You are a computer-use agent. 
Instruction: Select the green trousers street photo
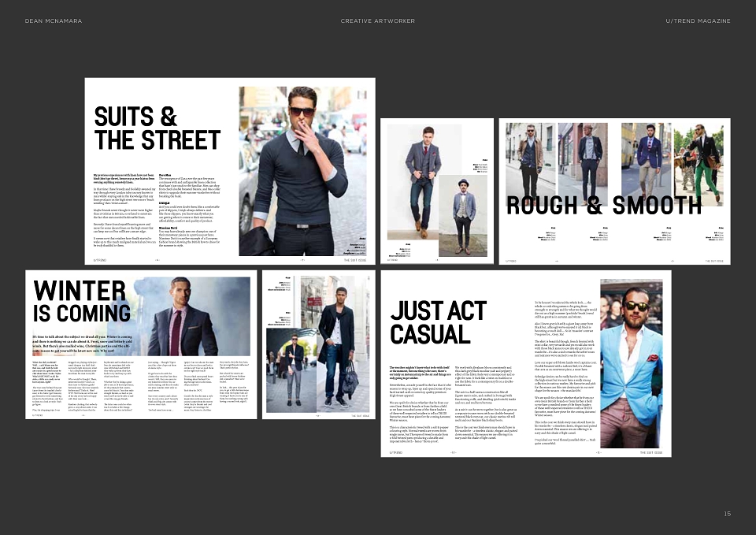(x=699, y=164)
